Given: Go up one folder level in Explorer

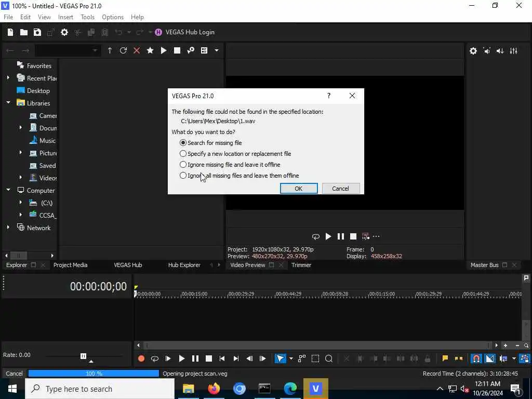Looking at the screenshot, I should 110,50.
